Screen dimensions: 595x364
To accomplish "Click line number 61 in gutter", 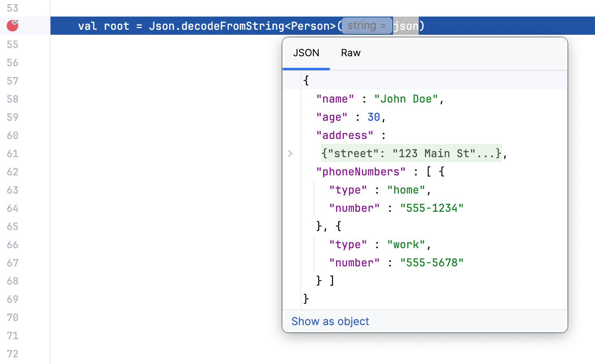I will click(x=12, y=153).
